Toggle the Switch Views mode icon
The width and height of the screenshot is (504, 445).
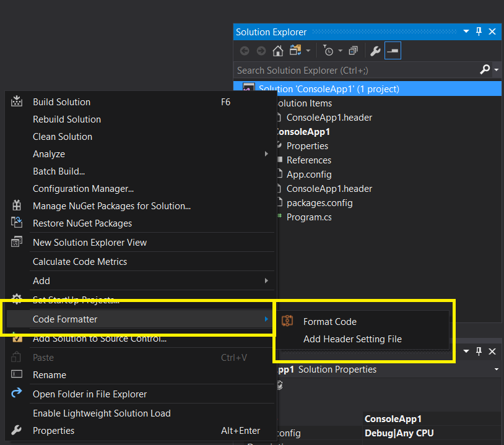[x=296, y=51]
